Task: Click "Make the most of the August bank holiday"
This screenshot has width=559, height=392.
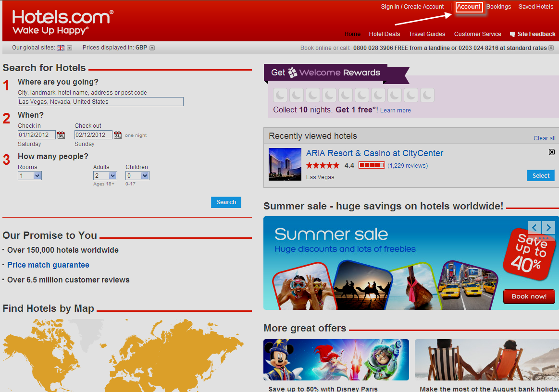Action: (x=489, y=389)
